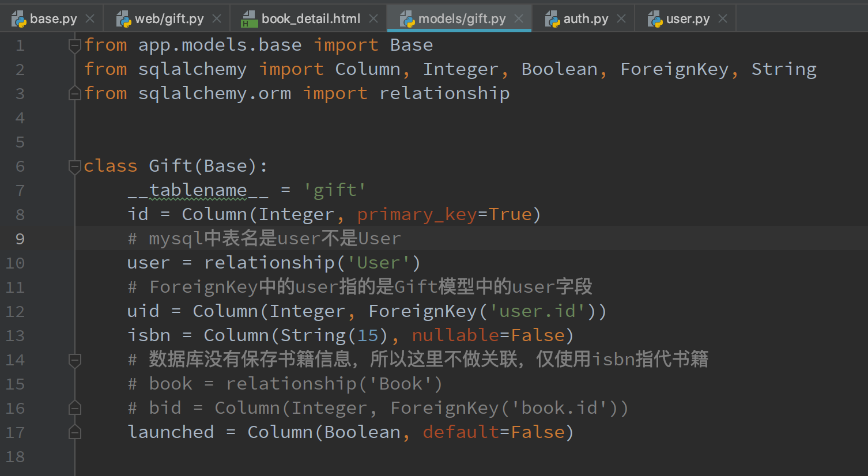Click the comment fold end marker at line 16

pos(75,408)
